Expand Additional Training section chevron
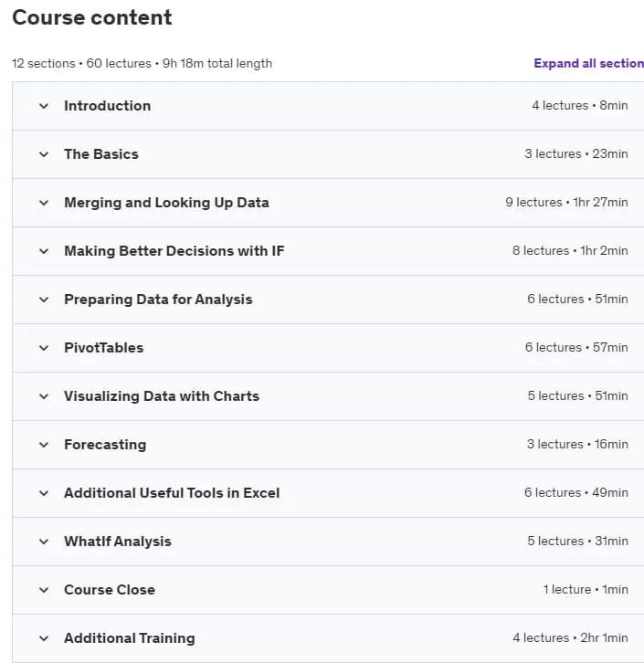644x663 pixels. pyautogui.click(x=44, y=638)
